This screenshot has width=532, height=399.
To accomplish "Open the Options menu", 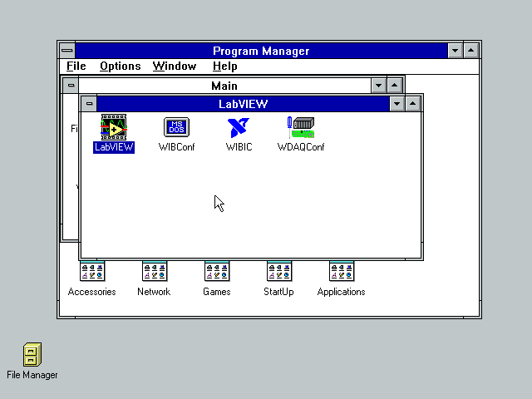I will click(x=120, y=66).
